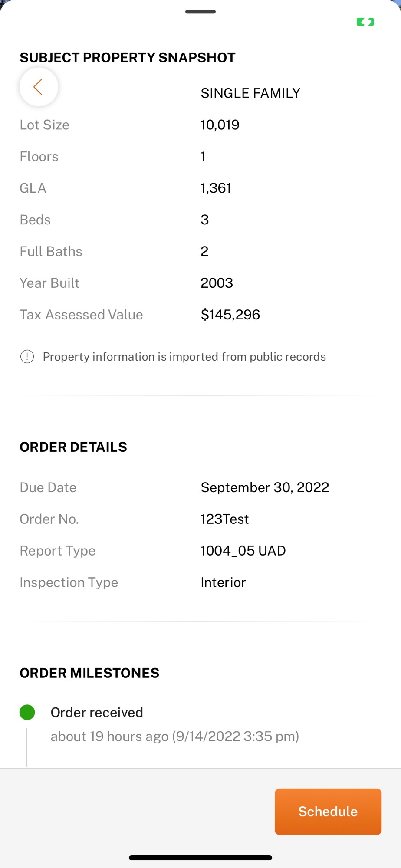Tap the Year Built value 2003
The image size is (401, 868).
217,283
